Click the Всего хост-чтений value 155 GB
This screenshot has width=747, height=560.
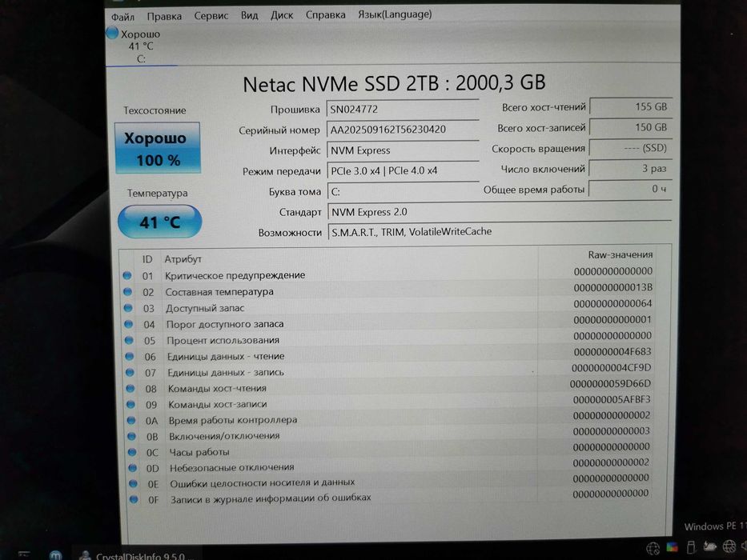(x=631, y=106)
